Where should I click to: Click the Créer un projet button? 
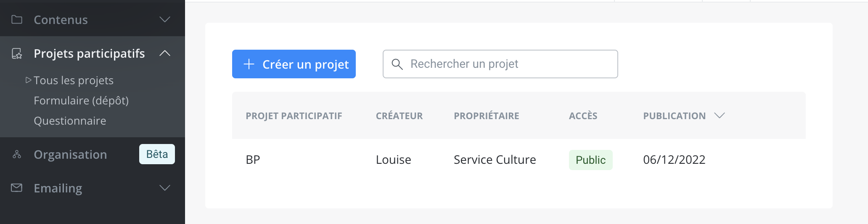(294, 64)
